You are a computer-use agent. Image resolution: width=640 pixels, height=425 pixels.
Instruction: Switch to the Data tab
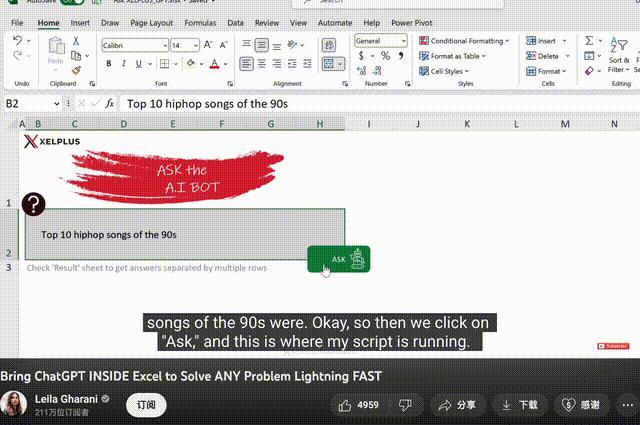(x=236, y=23)
